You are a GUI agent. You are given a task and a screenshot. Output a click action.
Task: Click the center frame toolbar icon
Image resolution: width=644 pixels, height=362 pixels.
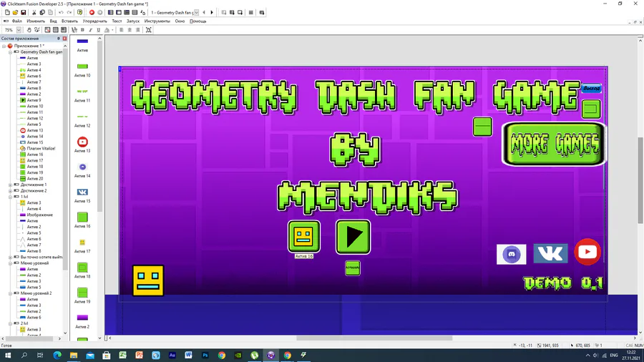click(149, 30)
